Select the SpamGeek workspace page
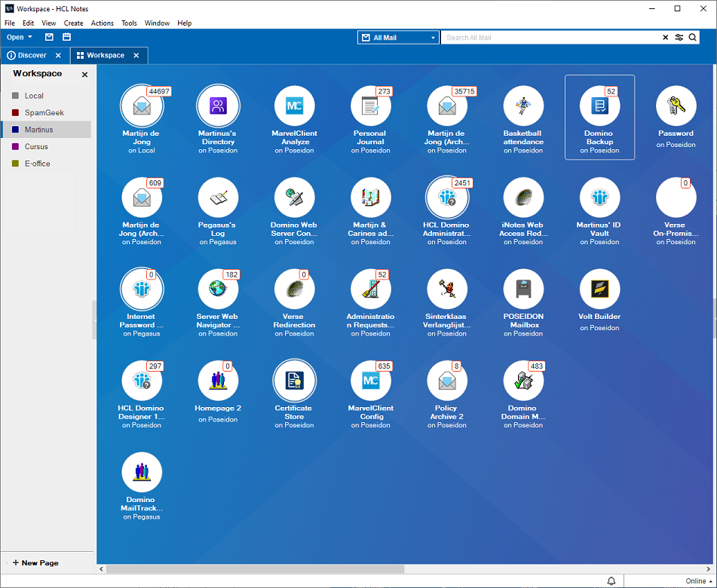This screenshot has width=717, height=588. pos(46,112)
